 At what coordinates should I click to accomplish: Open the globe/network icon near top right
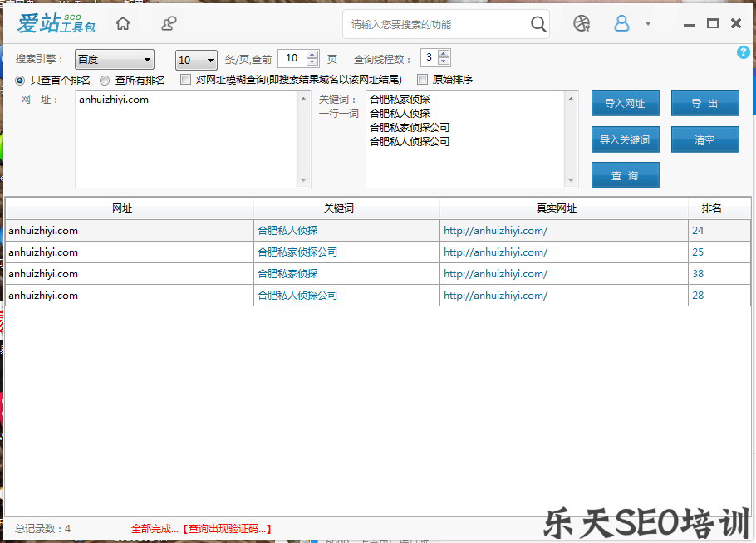(581, 24)
